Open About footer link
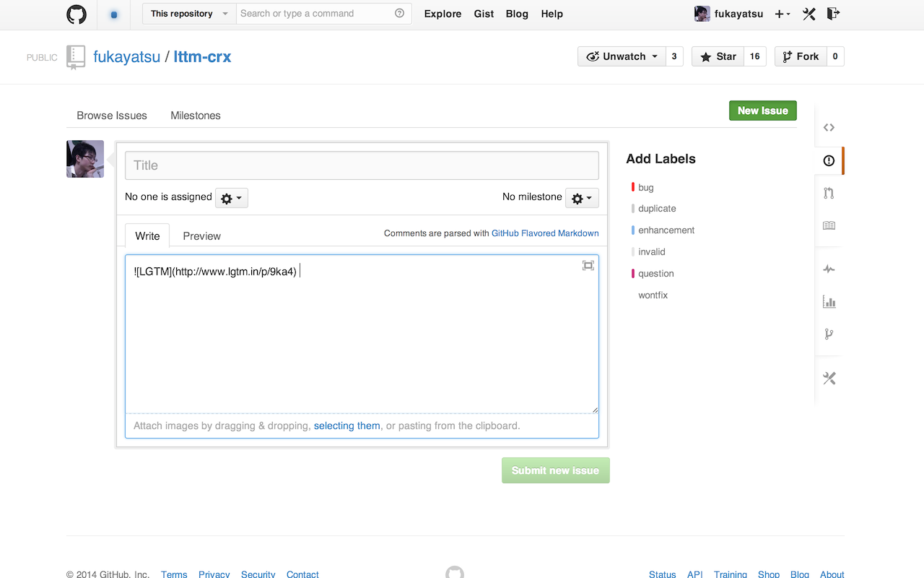The image size is (924, 578). 832,574
